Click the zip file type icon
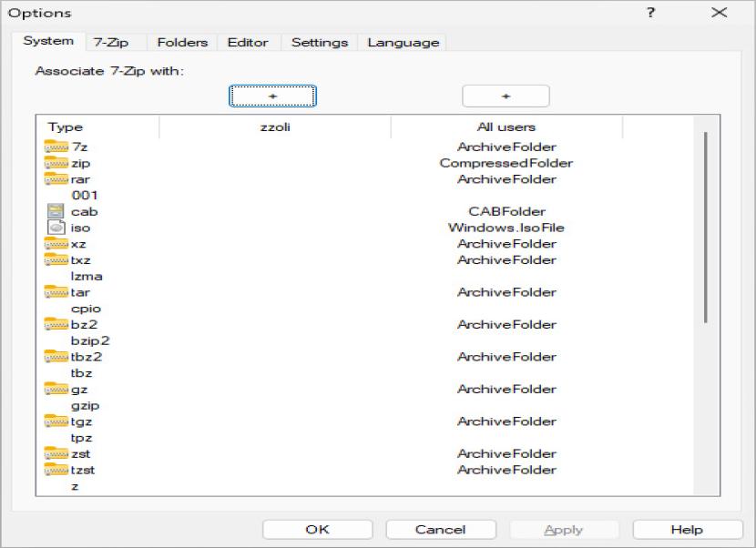This screenshot has height=548, width=756. [56, 164]
